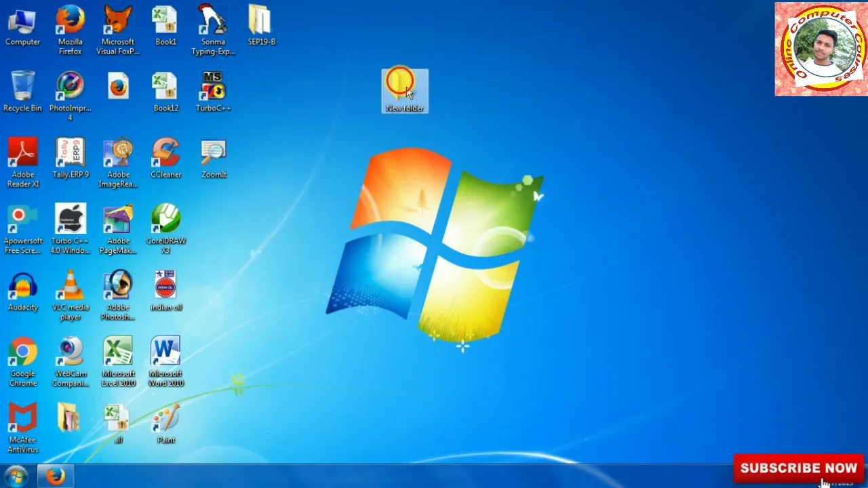Select the Apowersoft Free Screen Recorder shortcut
This screenshot has width=868, height=488.
coord(22,229)
